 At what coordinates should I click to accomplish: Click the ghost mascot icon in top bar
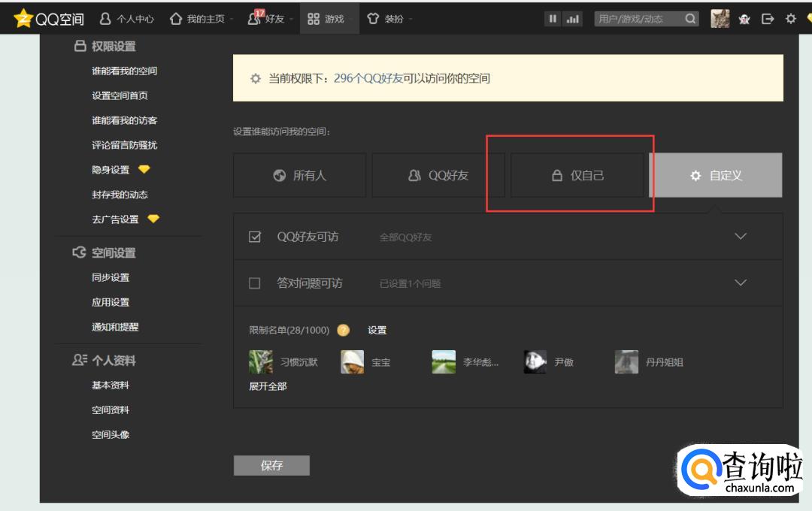(744, 19)
